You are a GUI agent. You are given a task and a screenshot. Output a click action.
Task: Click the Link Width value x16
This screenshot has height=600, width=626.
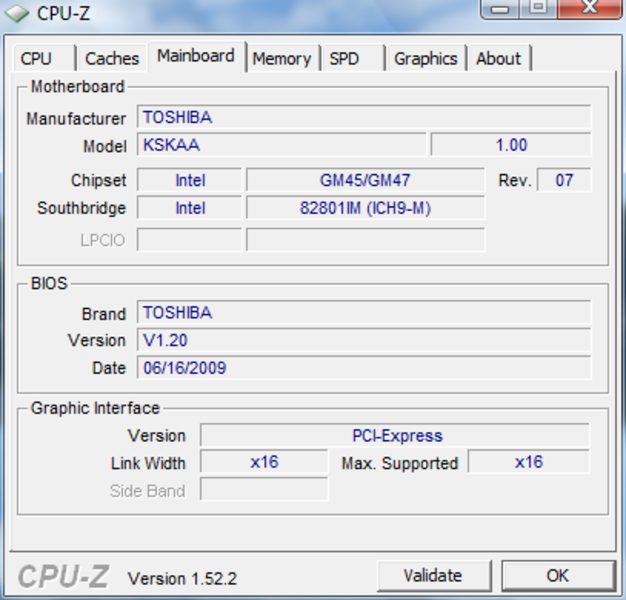[264, 462]
